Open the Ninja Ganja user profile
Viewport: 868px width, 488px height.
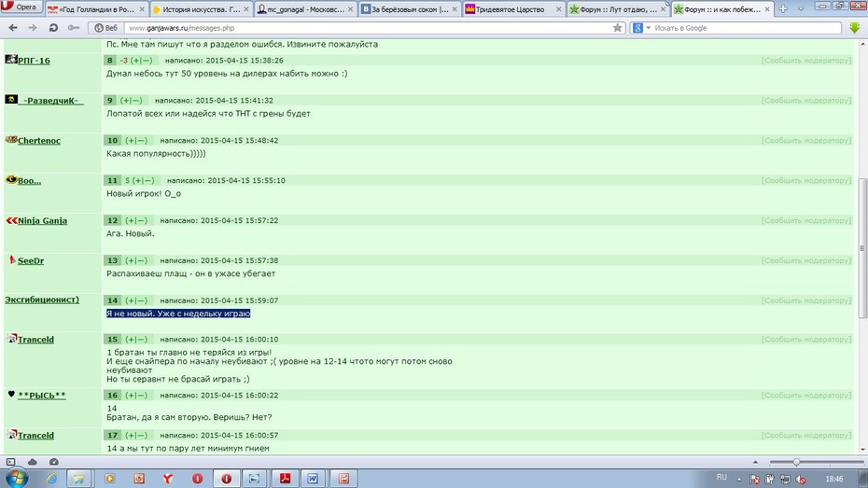[x=43, y=220]
